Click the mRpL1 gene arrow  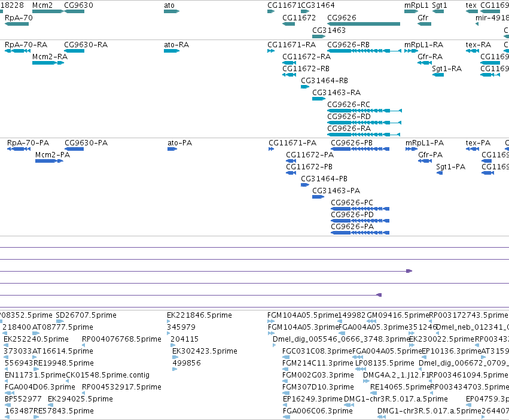click(412, 11)
